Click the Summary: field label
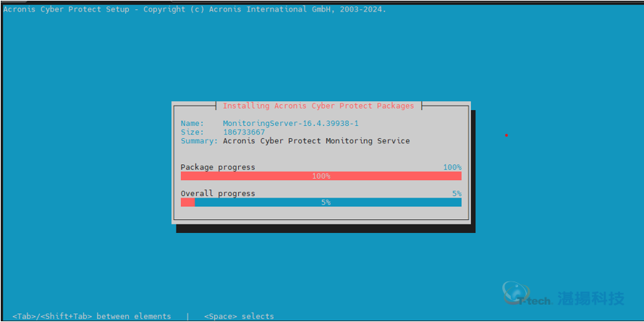Viewport: 644px width, 322px height. (x=199, y=141)
